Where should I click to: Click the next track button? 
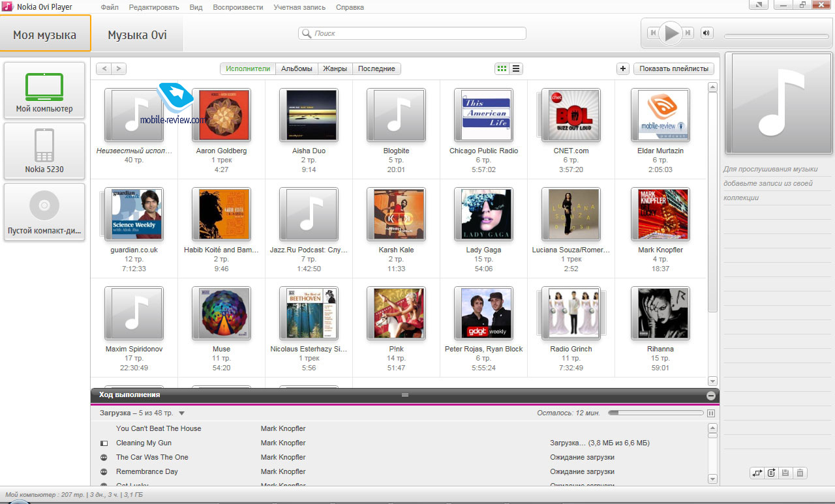click(x=689, y=33)
